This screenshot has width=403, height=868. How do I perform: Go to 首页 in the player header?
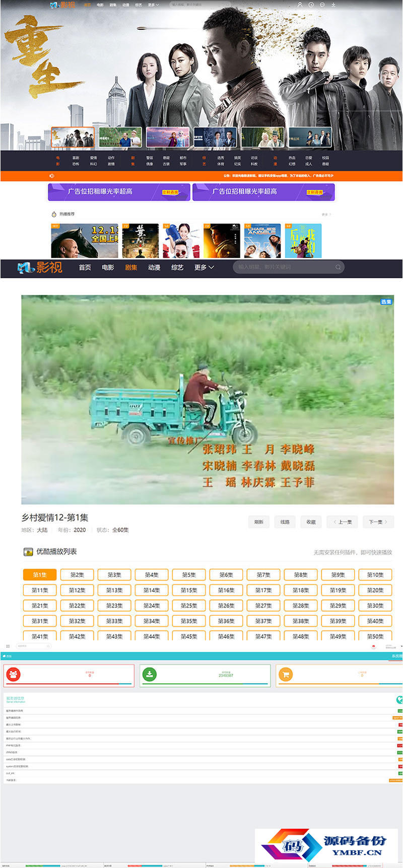tap(85, 267)
